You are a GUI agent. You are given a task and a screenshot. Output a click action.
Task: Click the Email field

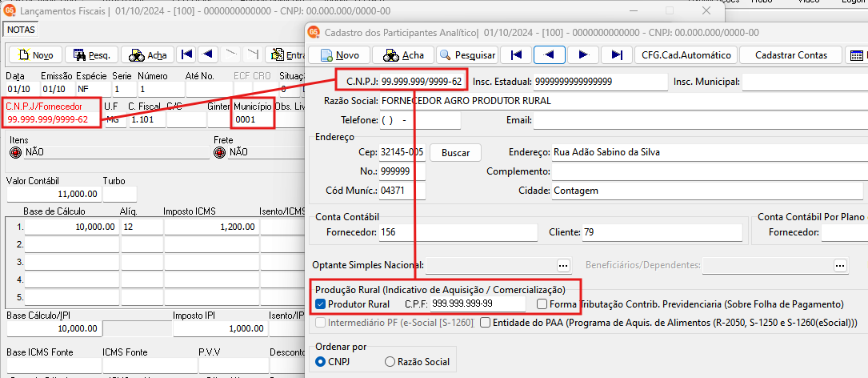tap(700, 120)
